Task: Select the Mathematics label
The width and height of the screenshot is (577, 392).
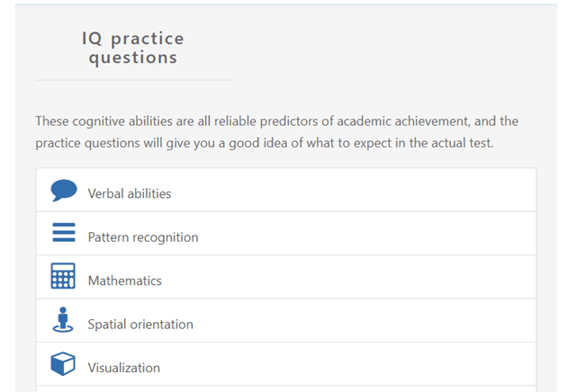Action: coord(125,281)
